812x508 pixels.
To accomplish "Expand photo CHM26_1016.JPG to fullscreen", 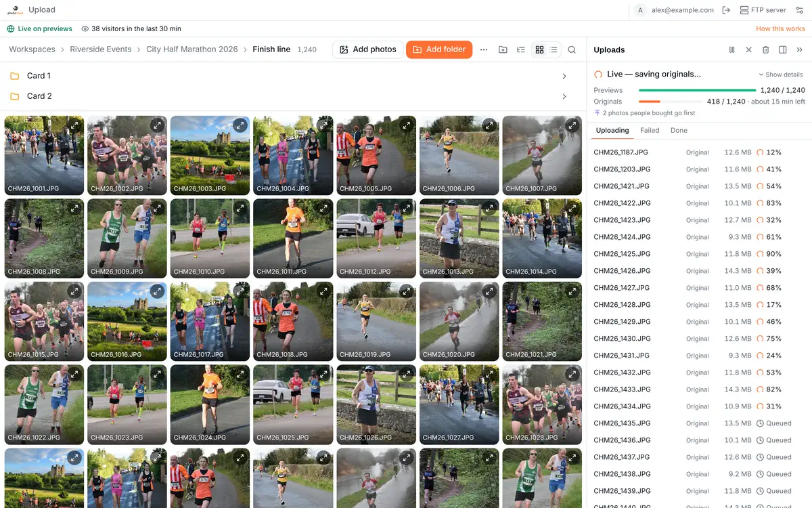I will pyautogui.click(x=157, y=291).
